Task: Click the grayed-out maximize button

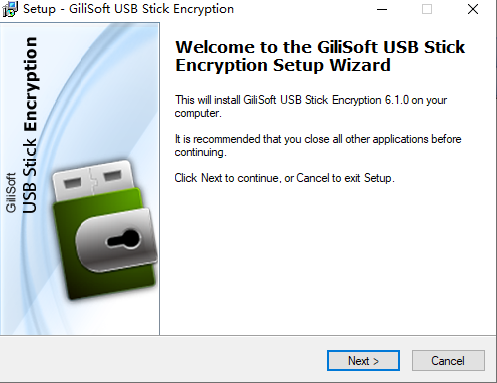Action: tap(427, 9)
